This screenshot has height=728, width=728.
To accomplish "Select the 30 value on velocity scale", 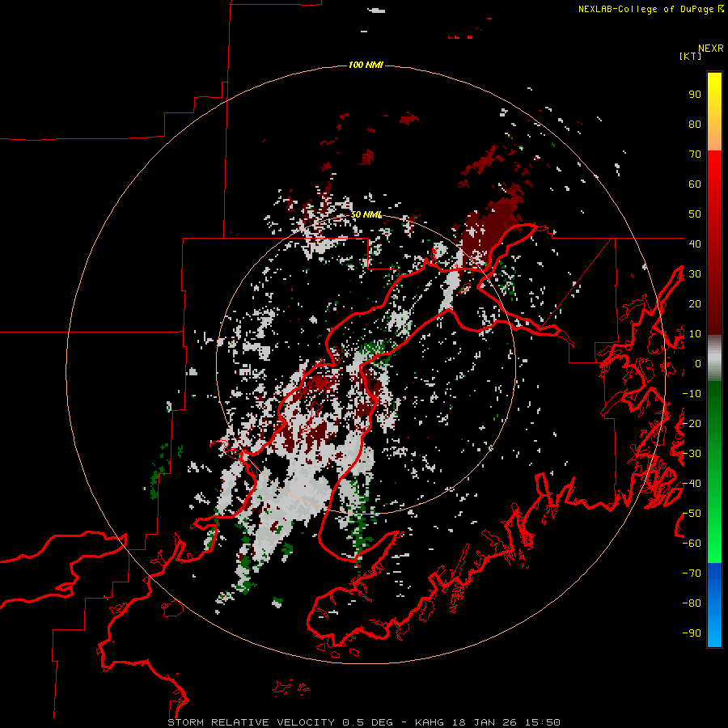I will click(x=695, y=274).
